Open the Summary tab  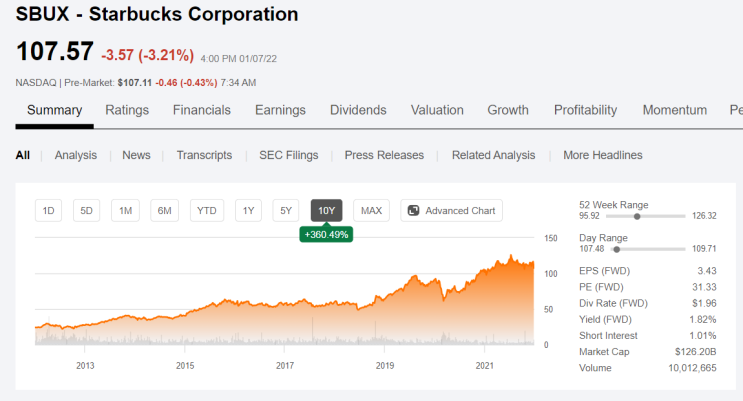pos(54,110)
